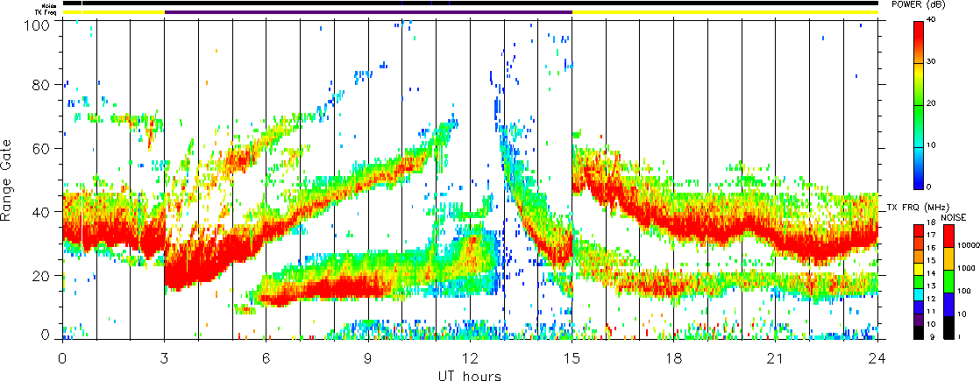
Task: Click the blue section of POWER colorbar
Action: pyautogui.click(x=919, y=178)
